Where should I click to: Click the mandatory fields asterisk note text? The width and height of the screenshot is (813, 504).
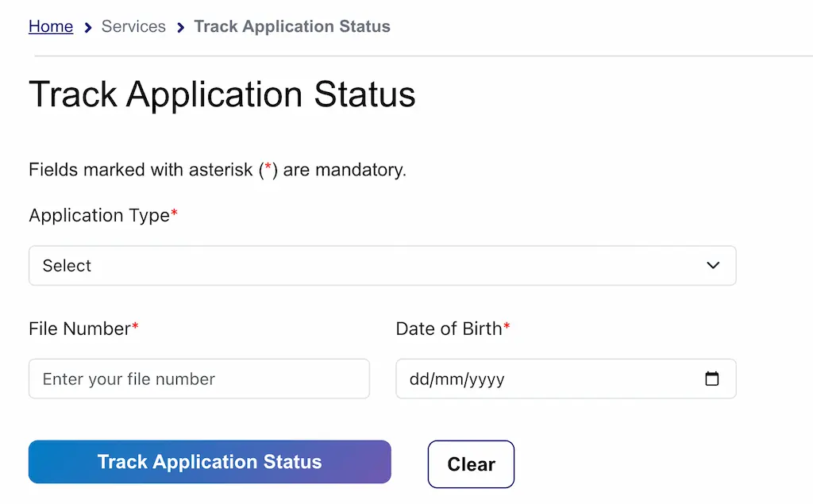coord(217,170)
